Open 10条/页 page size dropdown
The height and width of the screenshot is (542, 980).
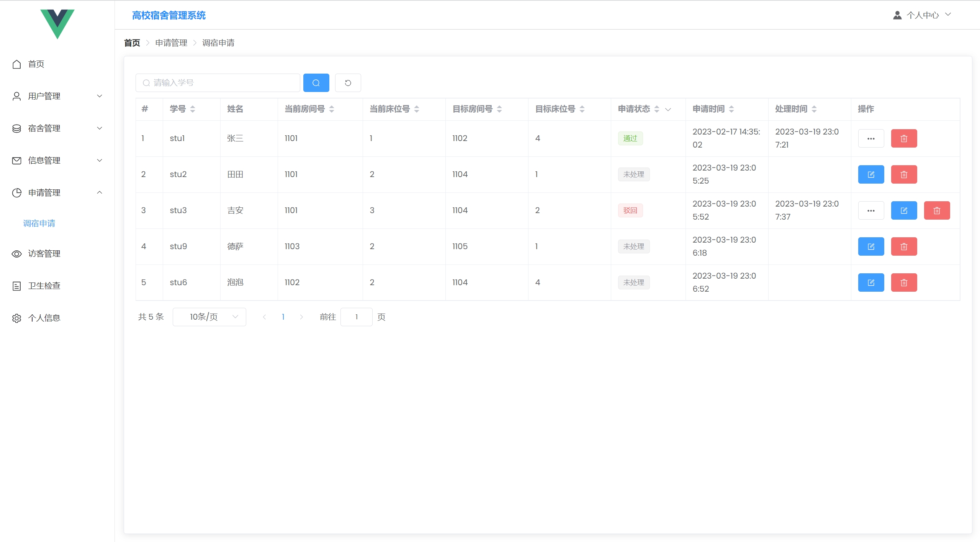pos(209,317)
